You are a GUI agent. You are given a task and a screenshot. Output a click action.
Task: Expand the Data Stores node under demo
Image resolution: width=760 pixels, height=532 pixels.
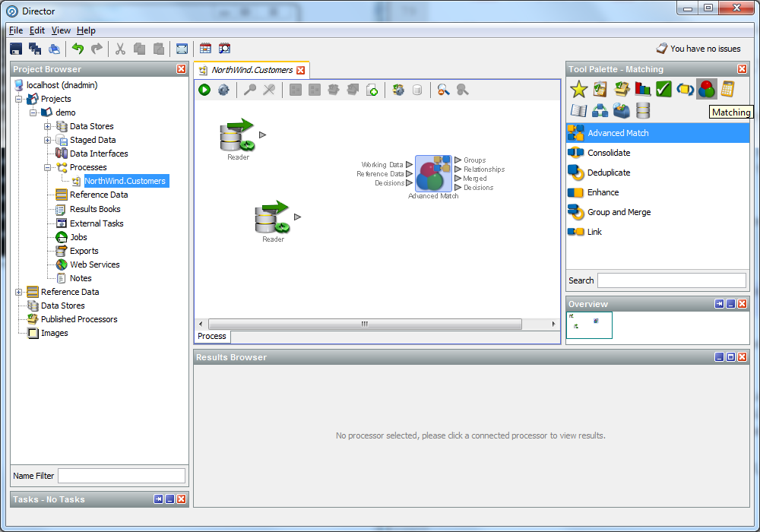[47, 126]
